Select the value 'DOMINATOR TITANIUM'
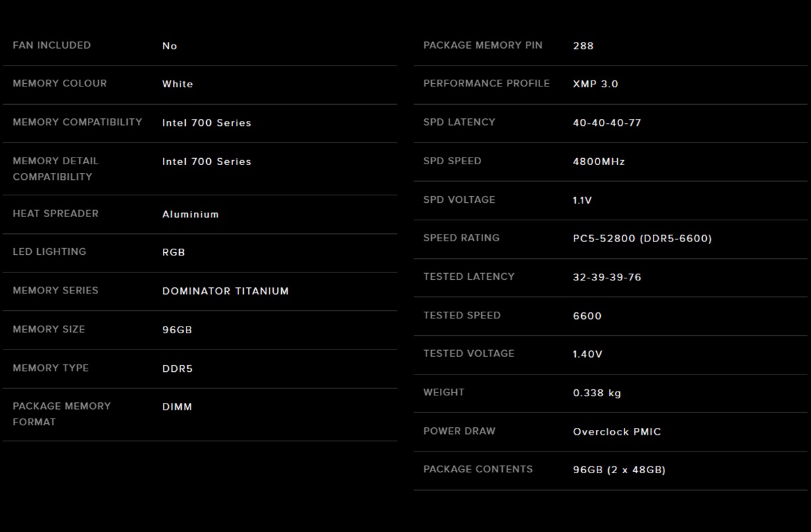Image resolution: width=811 pixels, height=532 pixels. point(226,291)
